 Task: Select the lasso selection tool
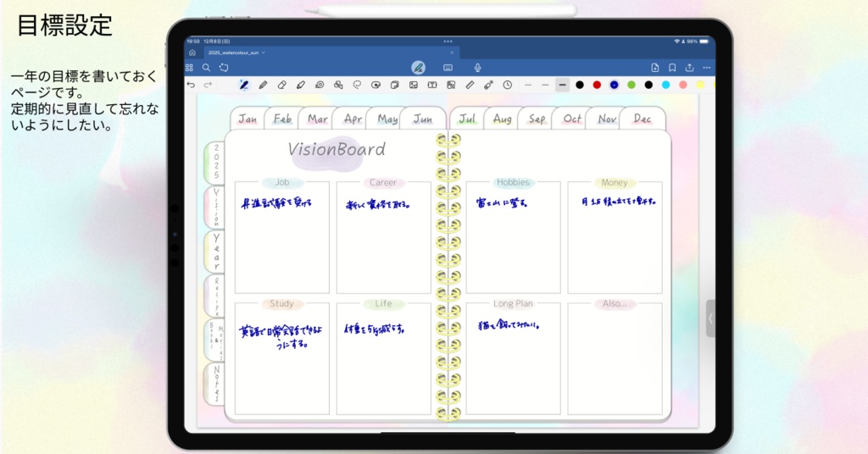click(357, 85)
